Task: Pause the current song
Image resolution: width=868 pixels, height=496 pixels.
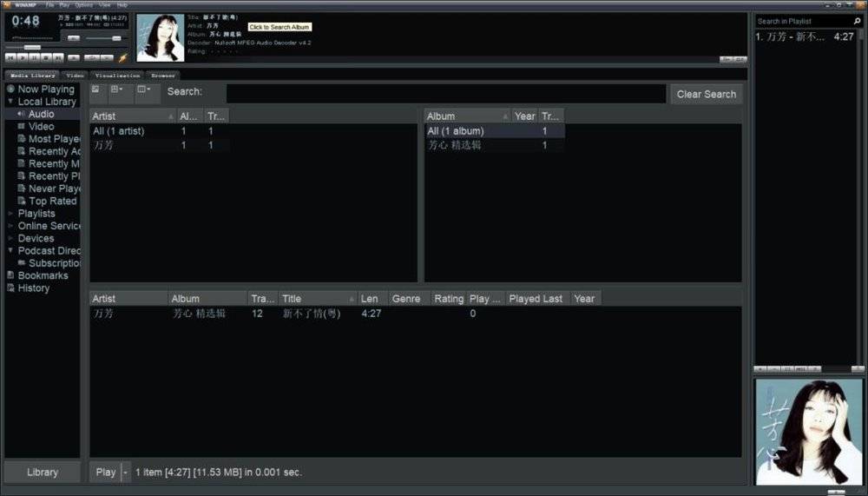Action: pos(35,57)
